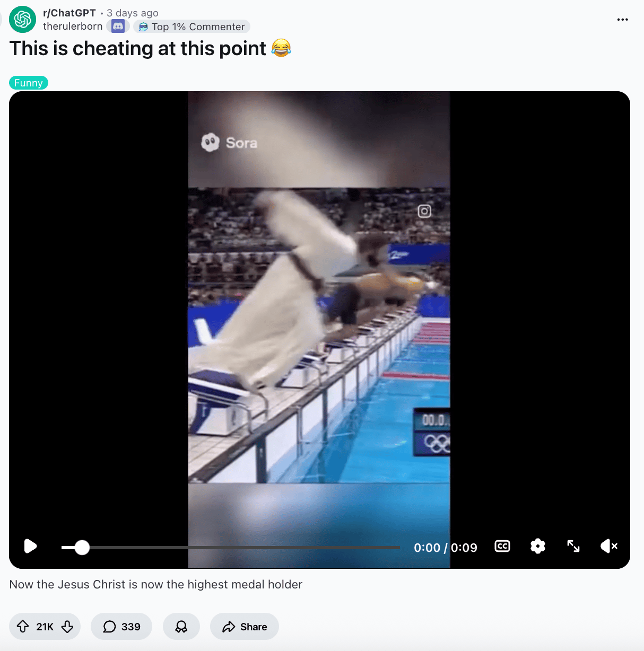Open the 339 comments
This screenshot has width=644, height=651.
[x=121, y=627]
